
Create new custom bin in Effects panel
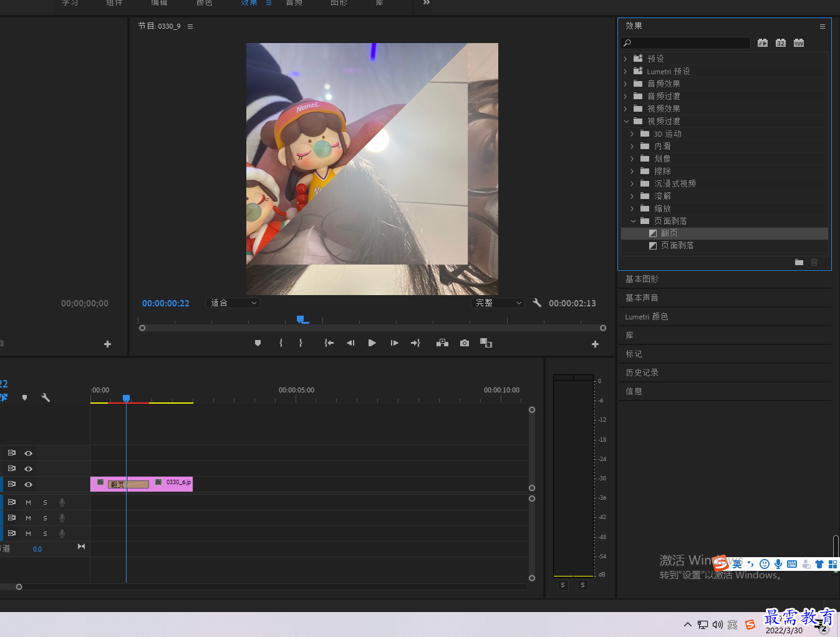(799, 262)
